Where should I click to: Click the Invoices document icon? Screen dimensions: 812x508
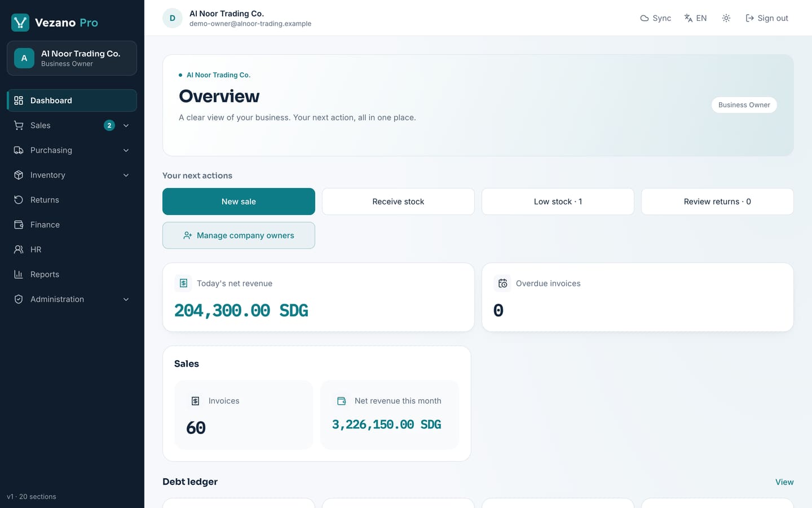coord(195,401)
